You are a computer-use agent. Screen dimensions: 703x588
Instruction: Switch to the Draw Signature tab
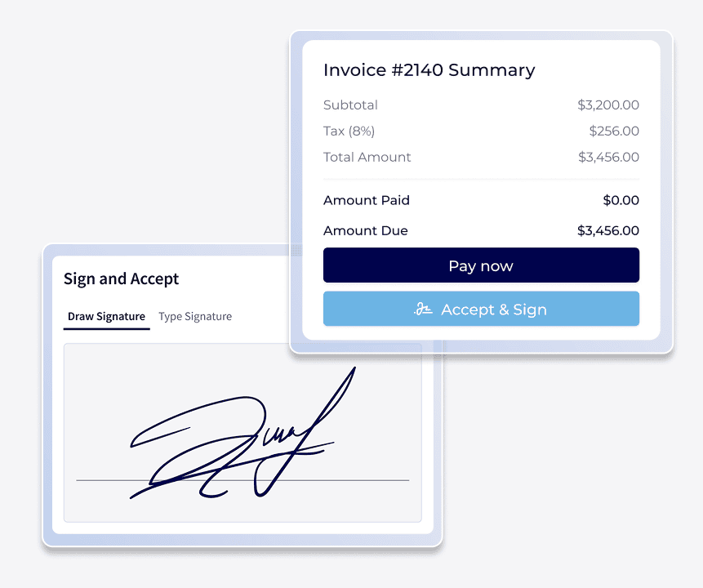coord(106,316)
